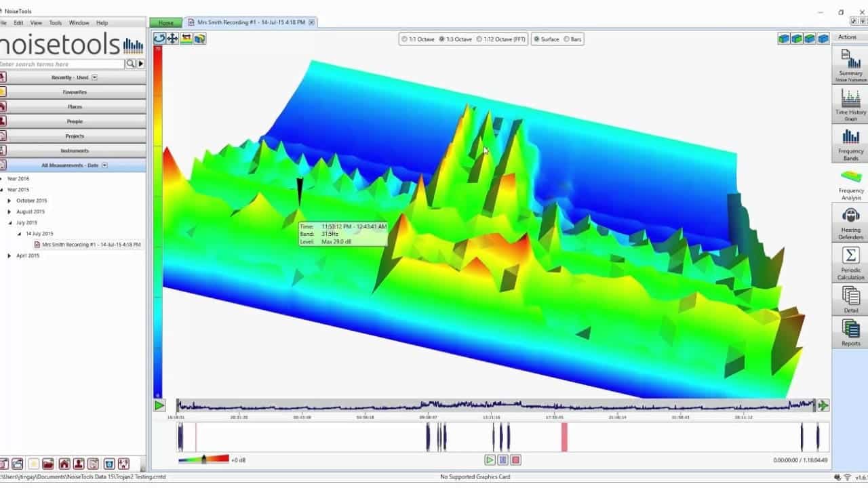The image size is (868, 488).
Task: Open the Places panel section
Action: click(73, 106)
